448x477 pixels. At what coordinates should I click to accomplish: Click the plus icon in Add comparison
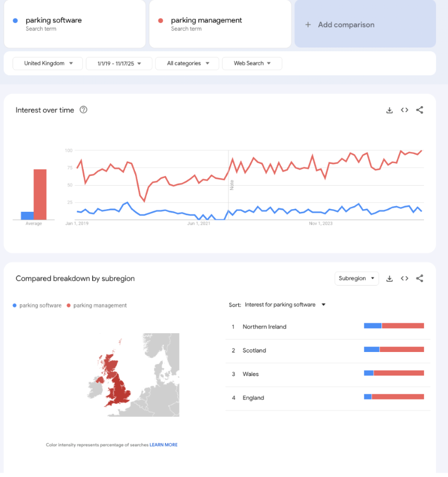(x=308, y=25)
